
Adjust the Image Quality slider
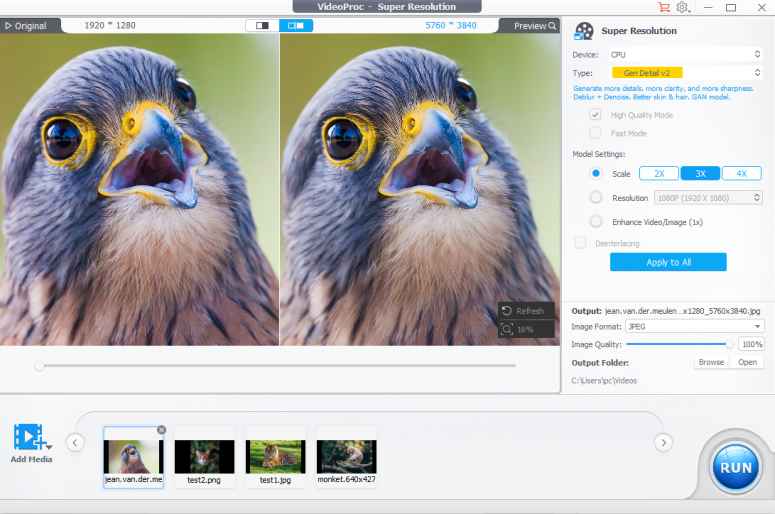tap(728, 344)
